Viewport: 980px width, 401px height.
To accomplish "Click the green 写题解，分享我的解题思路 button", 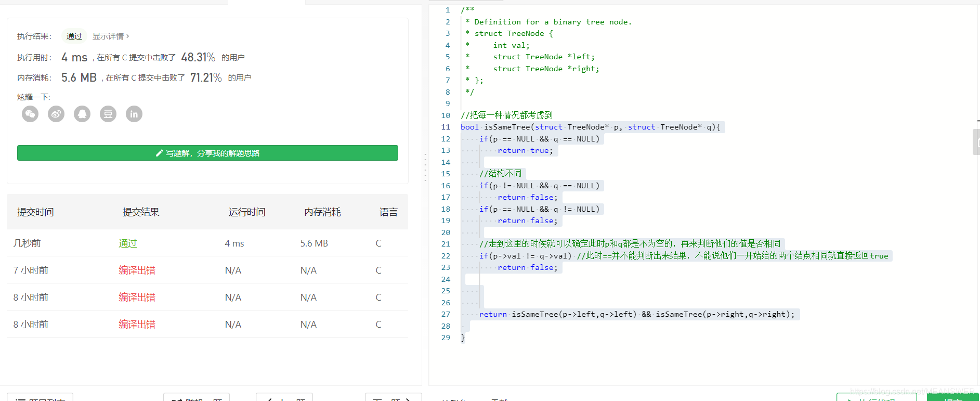I will pos(207,153).
